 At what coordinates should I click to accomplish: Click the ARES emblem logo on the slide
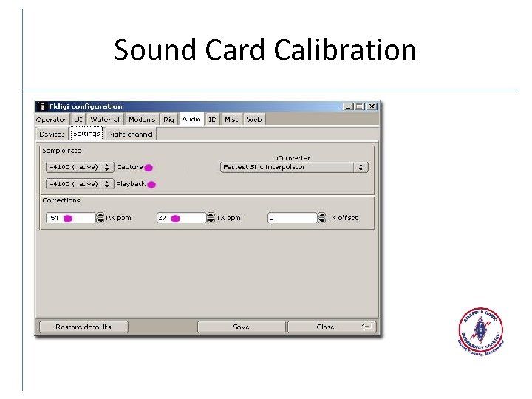point(481,332)
